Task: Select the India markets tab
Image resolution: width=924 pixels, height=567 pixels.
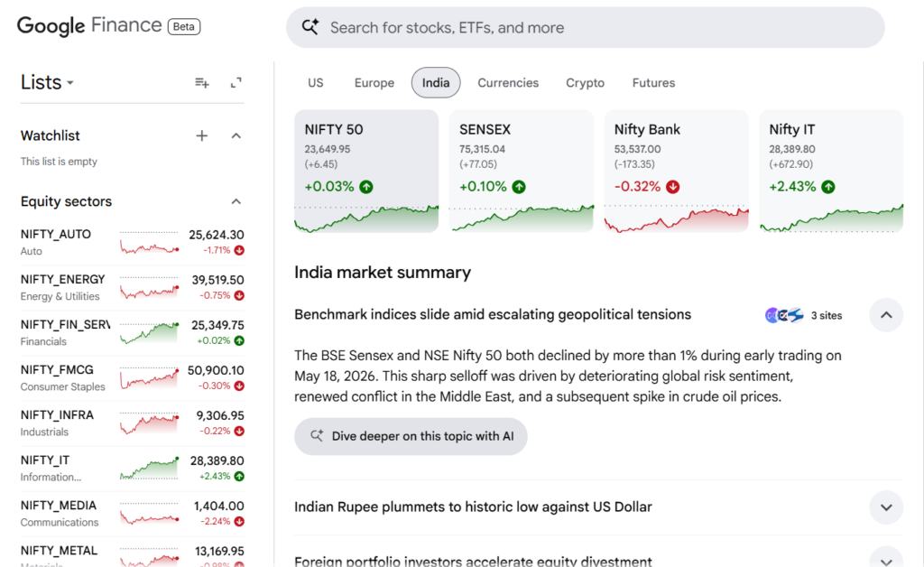Action: coord(436,82)
